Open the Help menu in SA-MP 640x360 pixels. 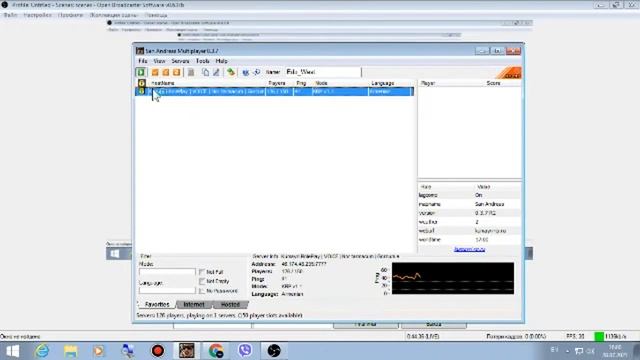coord(221,61)
